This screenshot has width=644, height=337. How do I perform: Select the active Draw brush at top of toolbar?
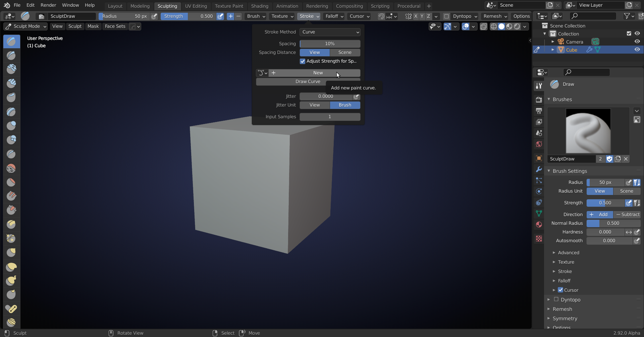(x=11, y=41)
